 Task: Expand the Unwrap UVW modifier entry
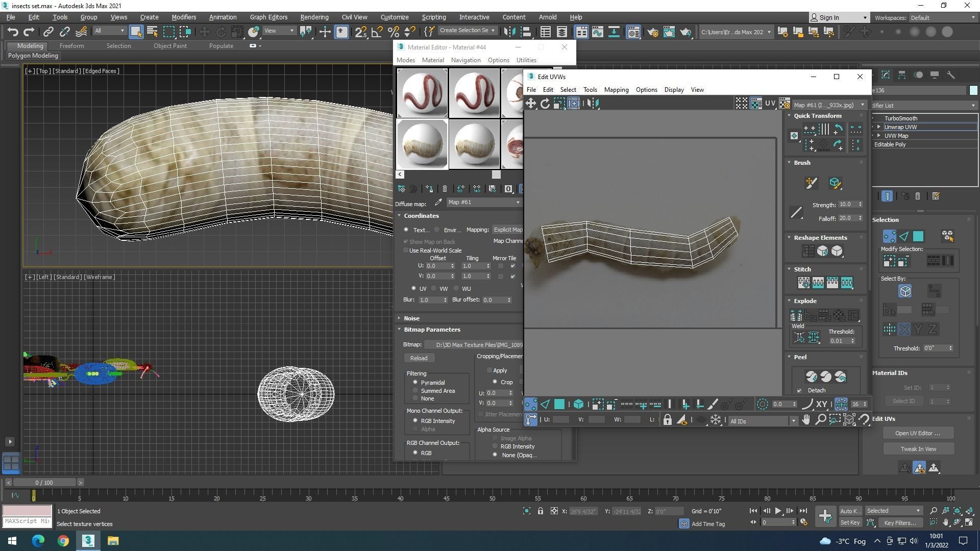tap(879, 127)
